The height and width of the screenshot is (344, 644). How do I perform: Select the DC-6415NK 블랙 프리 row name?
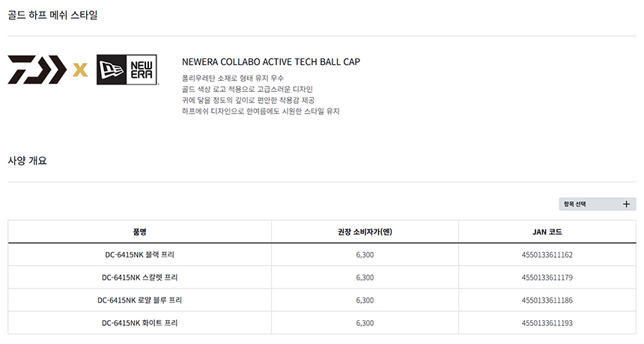139,255
